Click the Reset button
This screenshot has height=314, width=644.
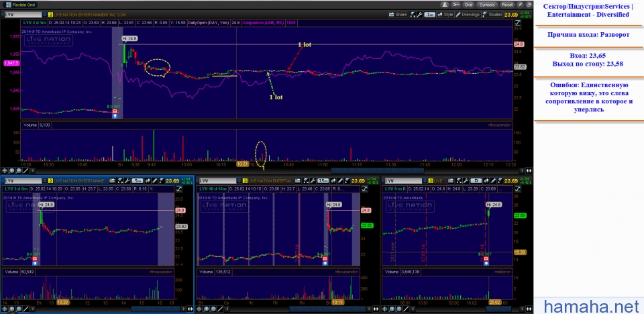coord(507,5)
